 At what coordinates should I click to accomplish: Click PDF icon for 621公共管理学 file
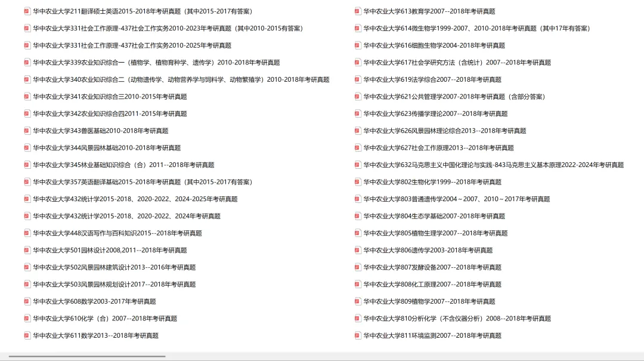click(357, 97)
